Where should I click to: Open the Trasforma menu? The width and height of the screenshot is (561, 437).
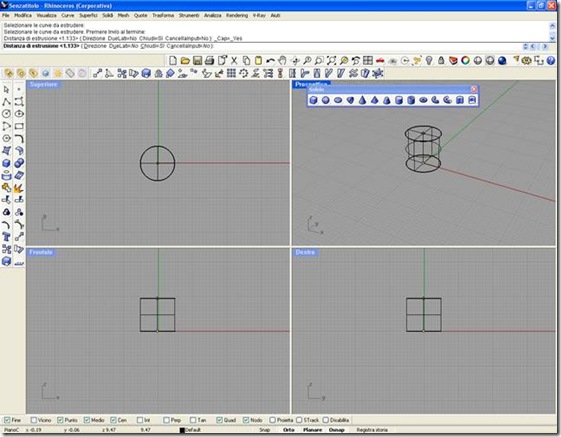coord(163,15)
